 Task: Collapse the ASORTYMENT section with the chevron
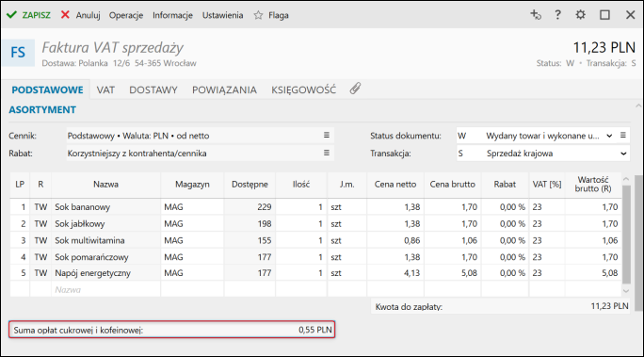[x=638, y=106]
